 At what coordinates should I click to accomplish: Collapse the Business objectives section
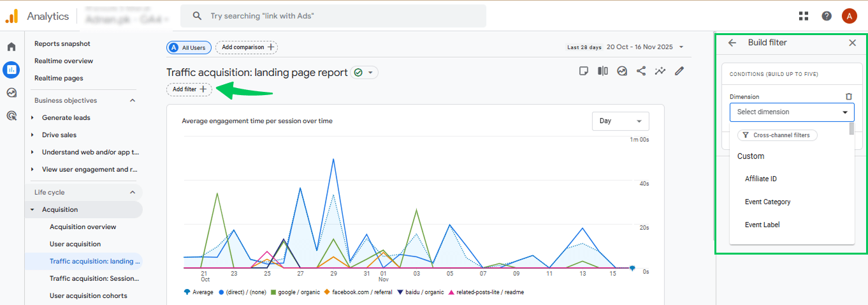[133, 100]
